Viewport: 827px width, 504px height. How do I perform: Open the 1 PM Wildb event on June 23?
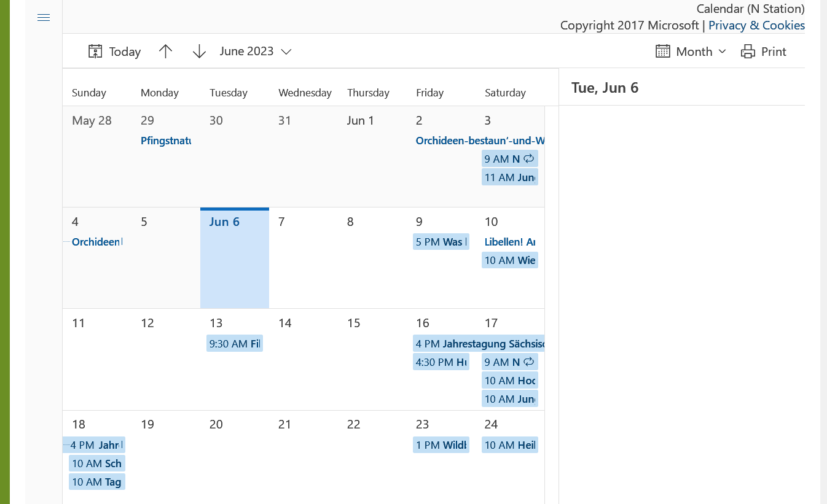(x=441, y=445)
